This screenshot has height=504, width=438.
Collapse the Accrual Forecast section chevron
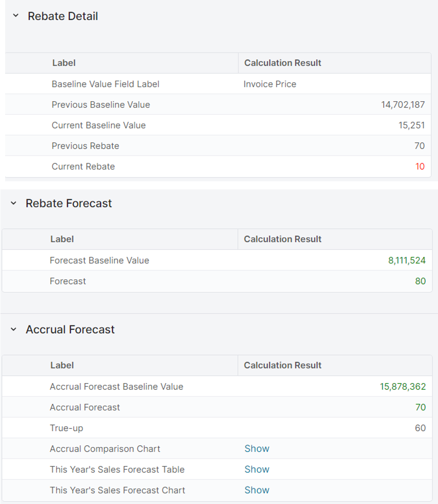click(x=14, y=330)
